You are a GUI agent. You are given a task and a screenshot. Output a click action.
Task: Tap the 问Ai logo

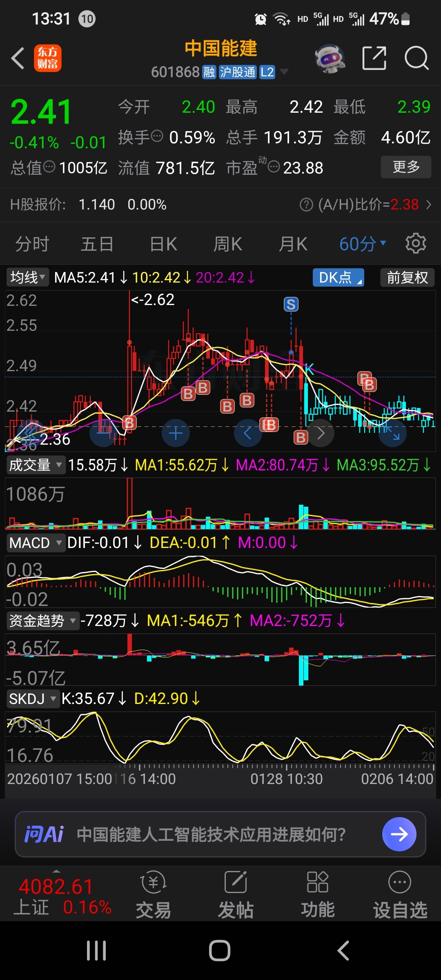pos(44,834)
